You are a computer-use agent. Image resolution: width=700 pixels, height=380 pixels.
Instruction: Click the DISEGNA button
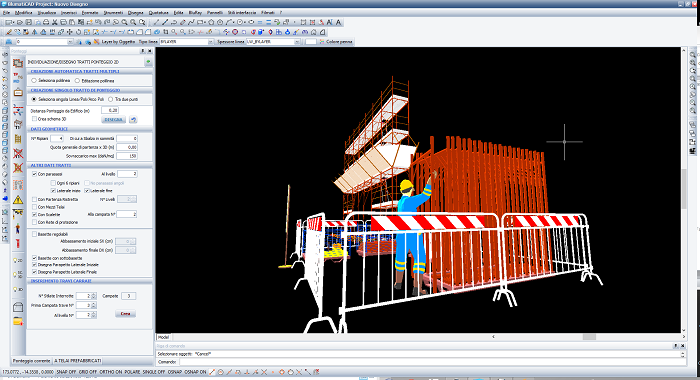pyautogui.click(x=113, y=120)
